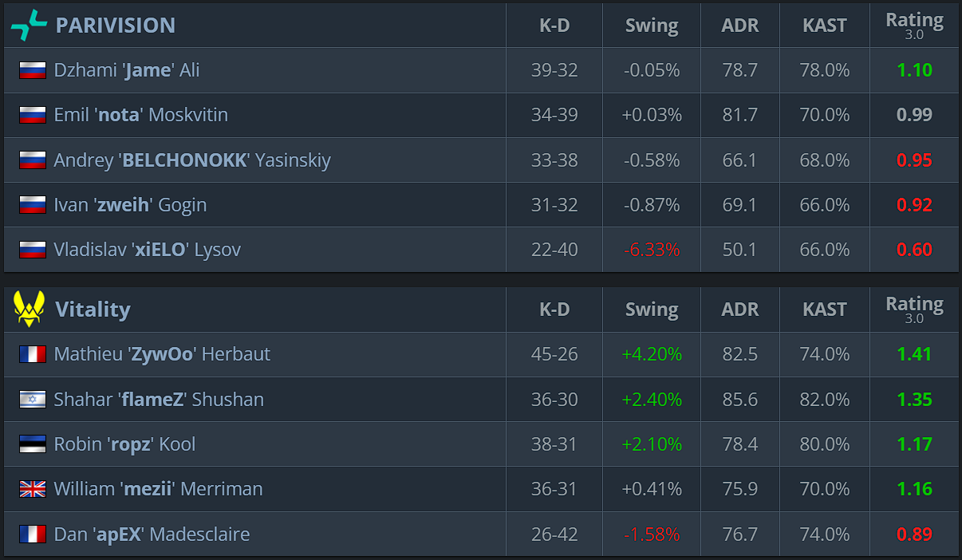Click Vitality's Swing column header
The height and width of the screenshot is (560, 962).
pos(651,310)
